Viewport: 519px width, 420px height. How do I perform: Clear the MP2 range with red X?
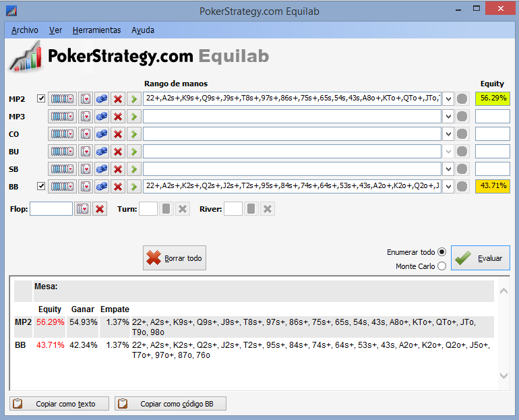click(118, 98)
